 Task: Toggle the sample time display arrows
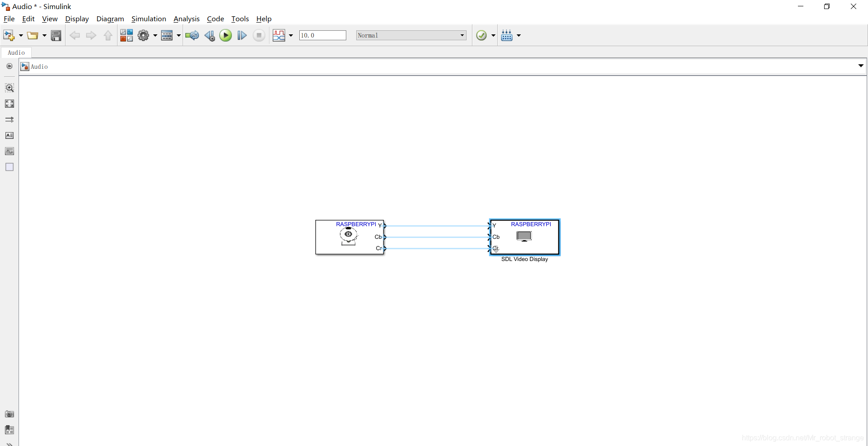pos(9,120)
